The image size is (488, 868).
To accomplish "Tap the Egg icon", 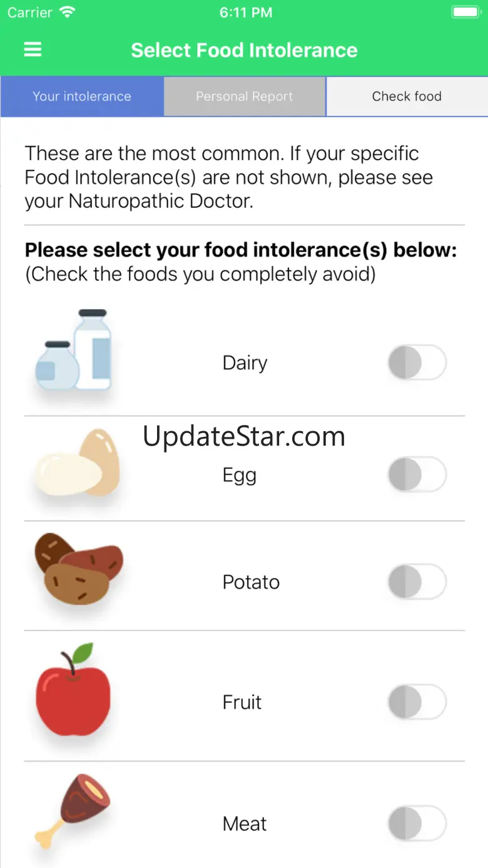I will pos(76,464).
